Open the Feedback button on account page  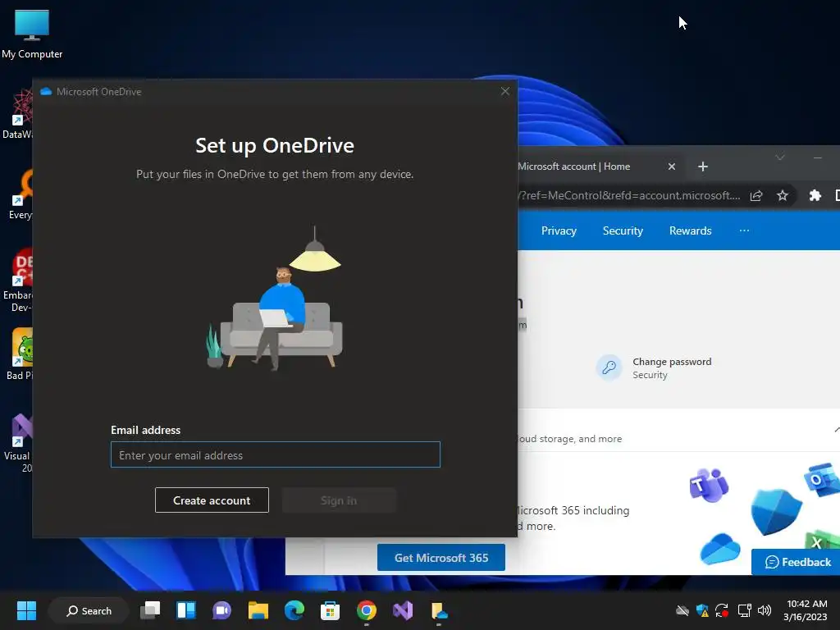click(x=797, y=562)
